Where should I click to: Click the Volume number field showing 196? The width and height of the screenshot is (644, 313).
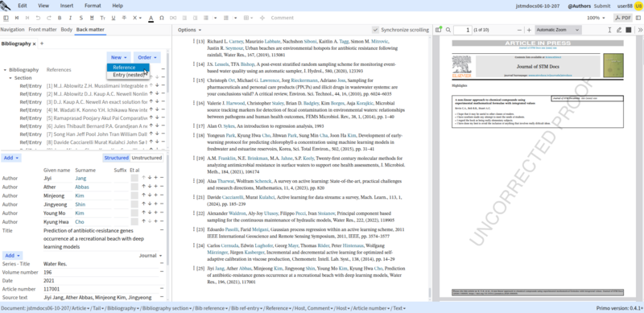tap(101, 272)
